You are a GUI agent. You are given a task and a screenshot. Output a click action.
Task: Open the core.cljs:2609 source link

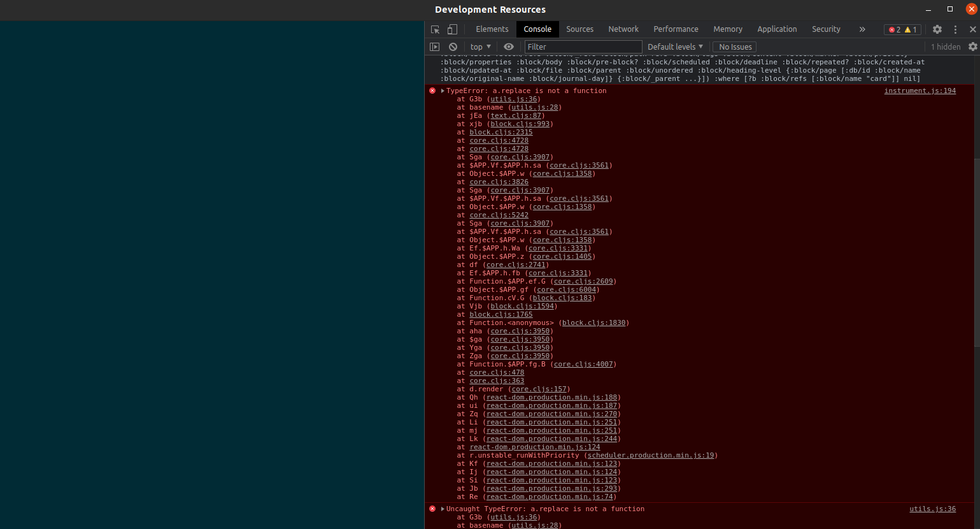click(x=583, y=282)
